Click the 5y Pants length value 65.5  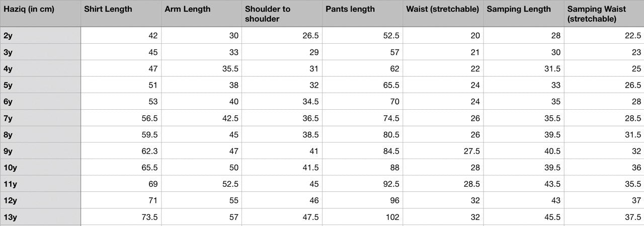[x=362, y=85]
